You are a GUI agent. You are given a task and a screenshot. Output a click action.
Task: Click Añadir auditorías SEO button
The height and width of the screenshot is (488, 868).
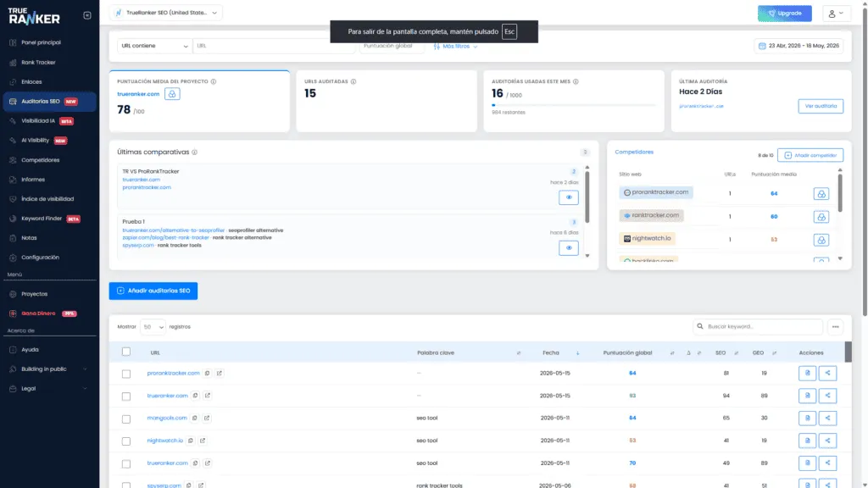pos(153,291)
